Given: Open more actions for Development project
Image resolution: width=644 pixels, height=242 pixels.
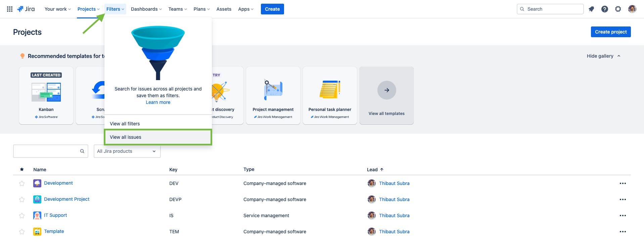Looking at the screenshot, I should [623, 183].
